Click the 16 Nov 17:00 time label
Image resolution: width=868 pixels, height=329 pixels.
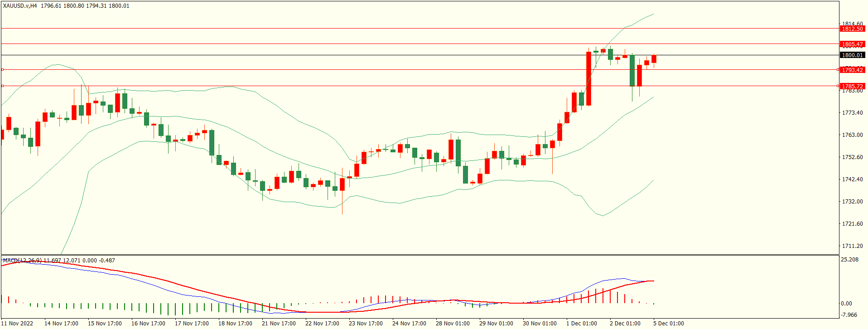point(148,324)
